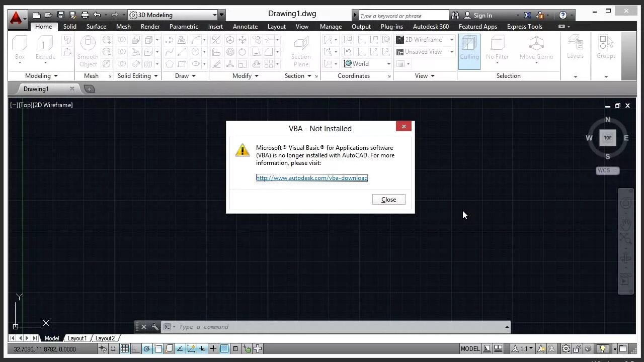Open the Annotate ribbon tab
Viewport: 644px width, 362px height.
(245, 26)
